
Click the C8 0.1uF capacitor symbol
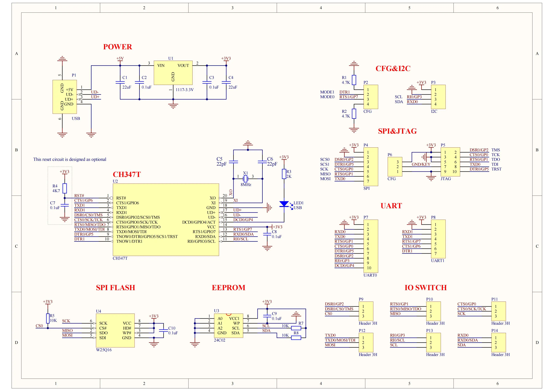click(267, 234)
